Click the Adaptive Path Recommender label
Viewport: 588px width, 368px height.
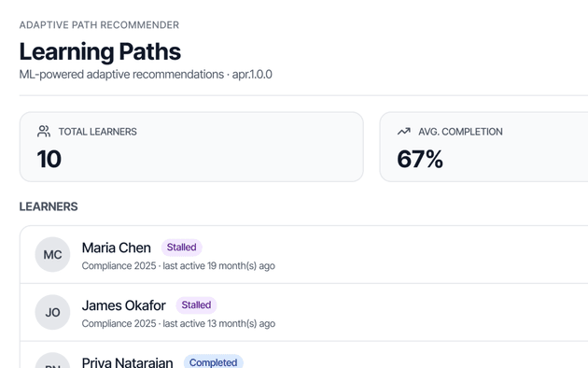99,25
